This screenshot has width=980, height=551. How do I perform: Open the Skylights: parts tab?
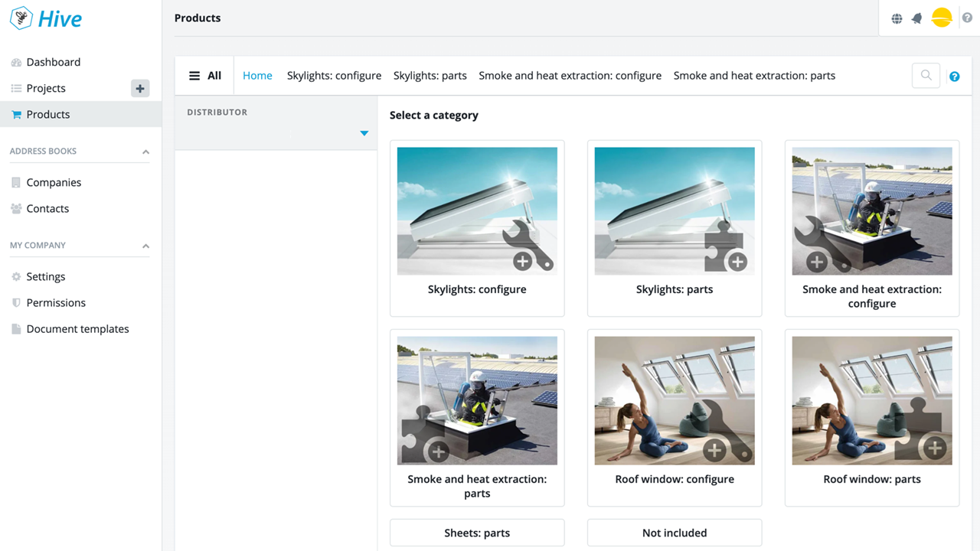pos(430,75)
